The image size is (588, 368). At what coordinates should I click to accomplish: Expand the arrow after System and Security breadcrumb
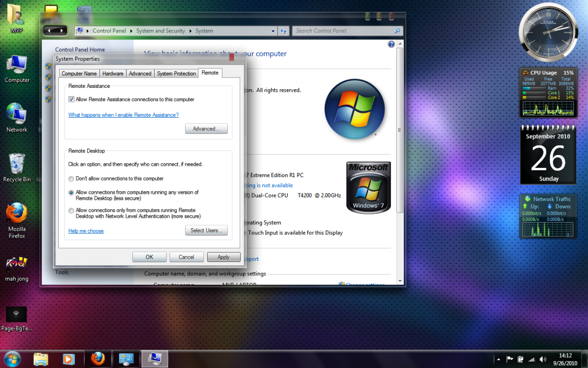[x=190, y=31]
